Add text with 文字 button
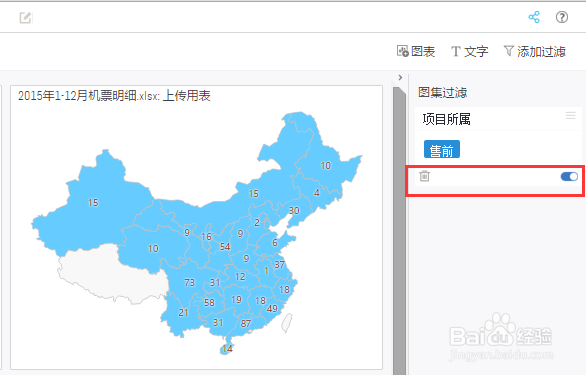Image resolution: width=586 pixels, height=375 pixels. (469, 51)
